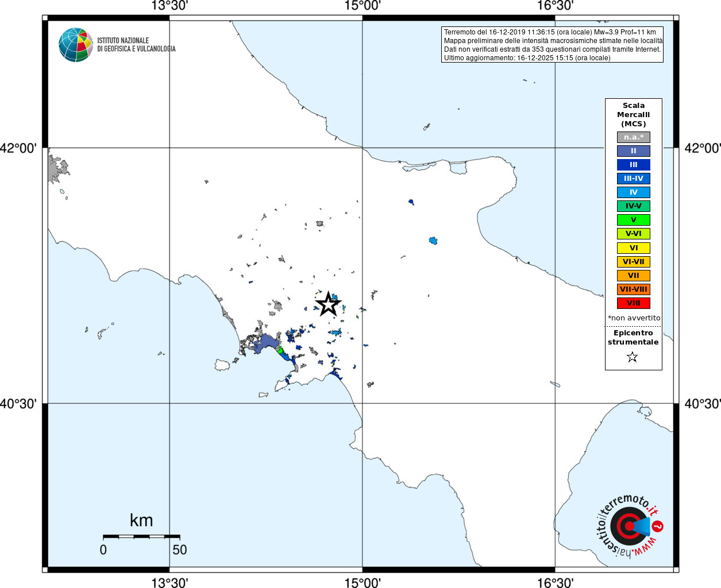
Task: Click the epicenter star on the map
Action: pos(328,304)
